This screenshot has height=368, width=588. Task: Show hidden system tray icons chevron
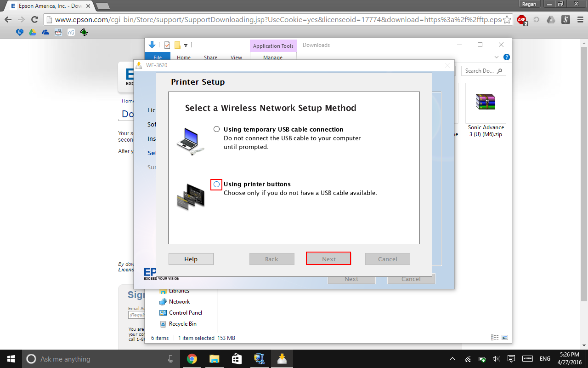click(x=452, y=359)
